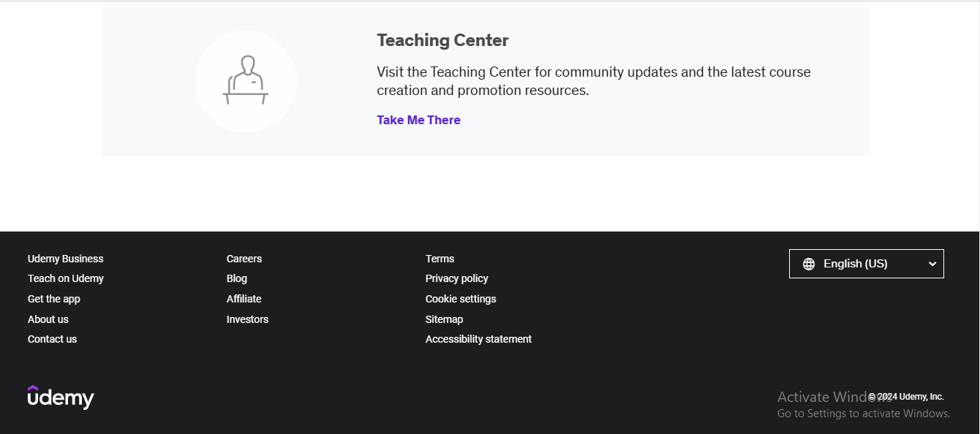Screen dimensions: 980x434
Task: View the Investors page
Action: tap(247, 319)
